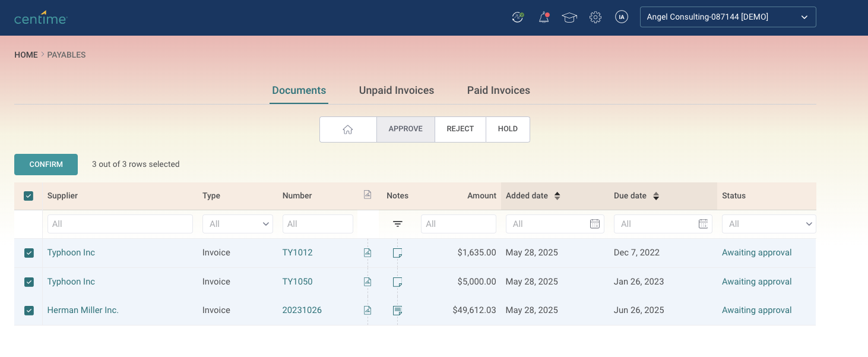Screen dimensions: 868x357
Task: Open the Status filter dropdown
Action: 769,224
